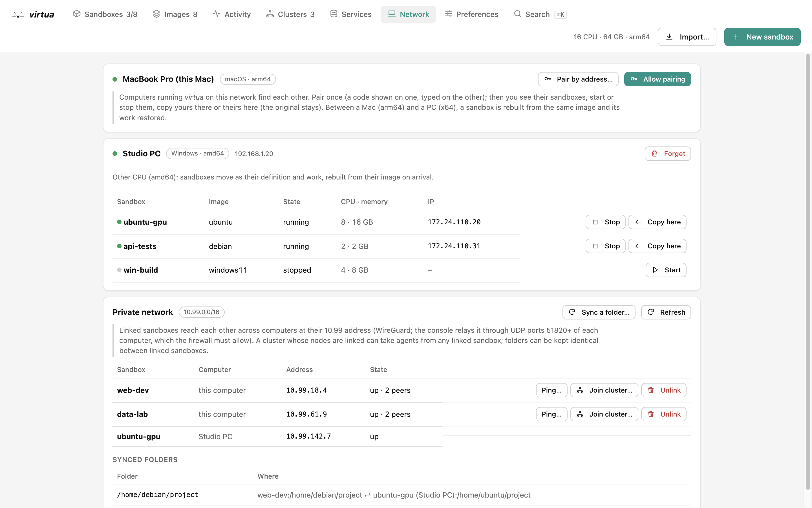Click the 10.99.18.4 address
This screenshot has height=508, width=812.
tap(306, 390)
